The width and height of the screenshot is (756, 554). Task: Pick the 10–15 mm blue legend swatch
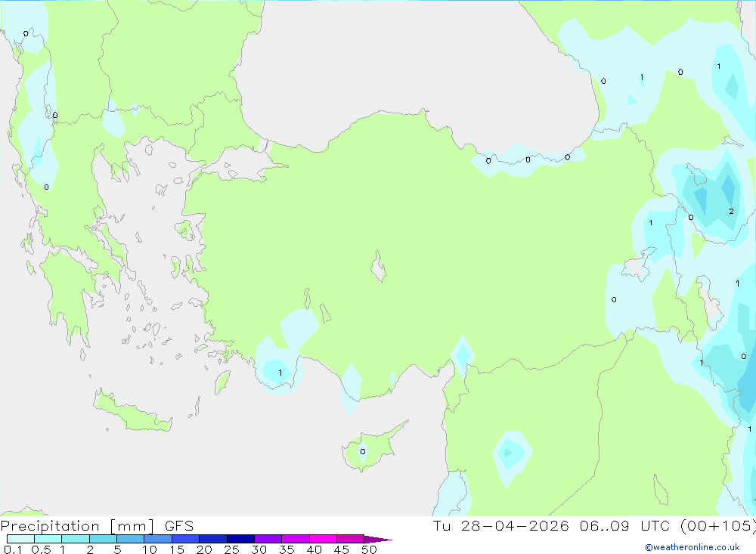[158, 539]
